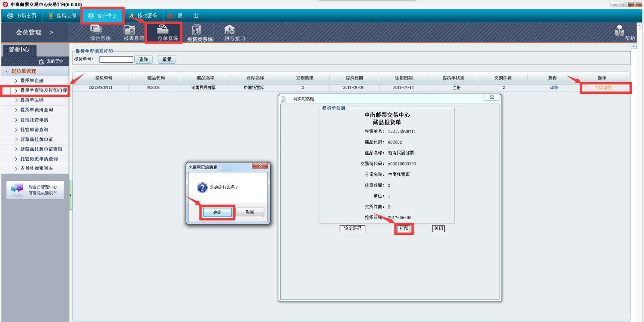The image size is (644, 322).
Task: Click the 设定密码 button in dialog
Action: [352, 229]
